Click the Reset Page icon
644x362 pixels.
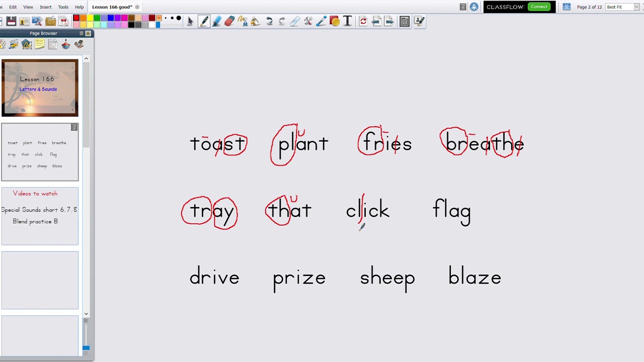[x=363, y=21]
